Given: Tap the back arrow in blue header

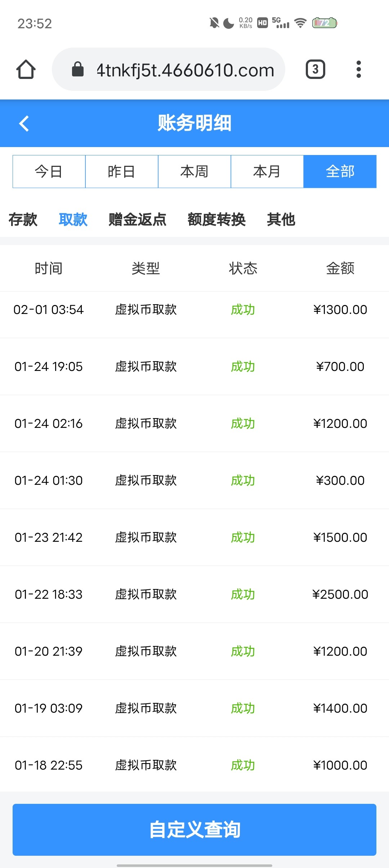Looking at the screenshot, I should coord(24,123).
